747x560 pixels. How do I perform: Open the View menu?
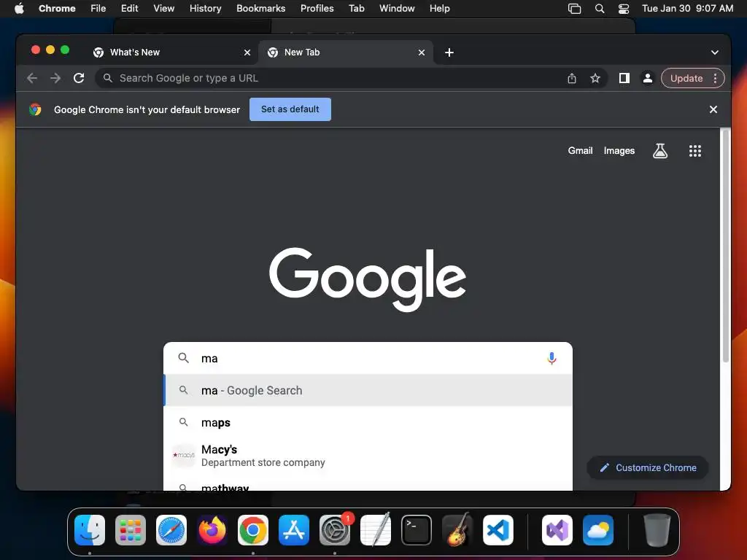coord(164,9)
